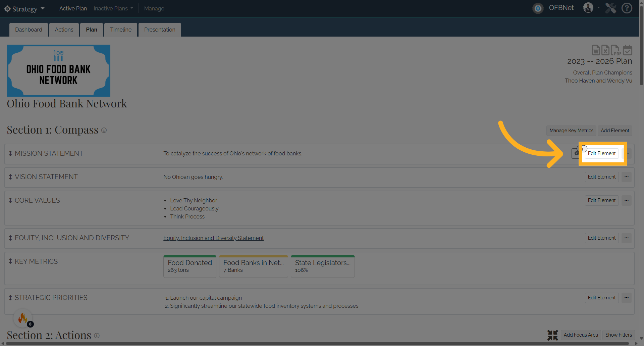Click info icon next to Section 2: Actions
Screen dimensions: 644x346
coord(97,336)
